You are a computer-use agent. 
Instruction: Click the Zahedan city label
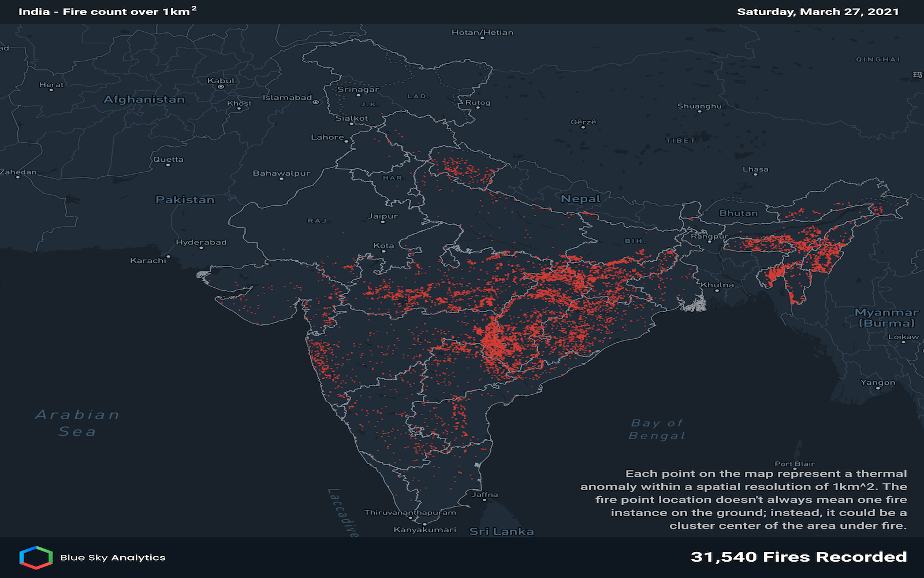[x=18, y=172]
